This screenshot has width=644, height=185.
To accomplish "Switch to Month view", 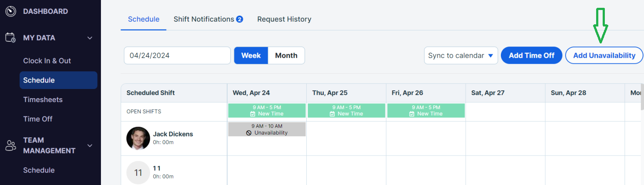I will coord(286,56).
